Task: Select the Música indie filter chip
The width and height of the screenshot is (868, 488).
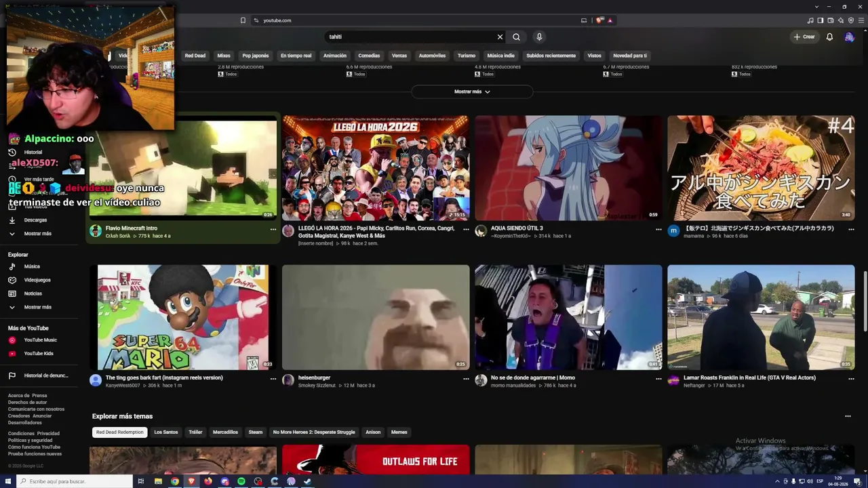Action: coord(500,56)
